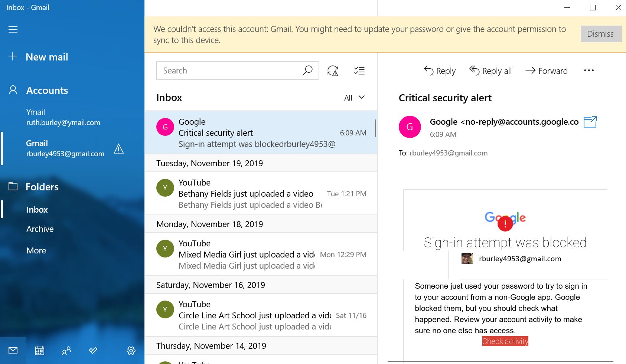Click the Y avatar for Mixed Media Girl email

coord(165,249)
